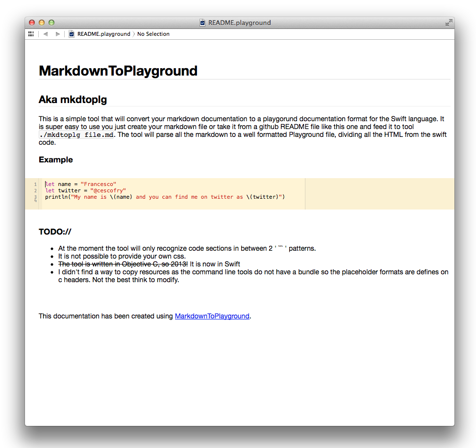This screenshot has height=448, width=476.
Task: Navigate forward using the right jump bar arrow
Action: (57, 33)
